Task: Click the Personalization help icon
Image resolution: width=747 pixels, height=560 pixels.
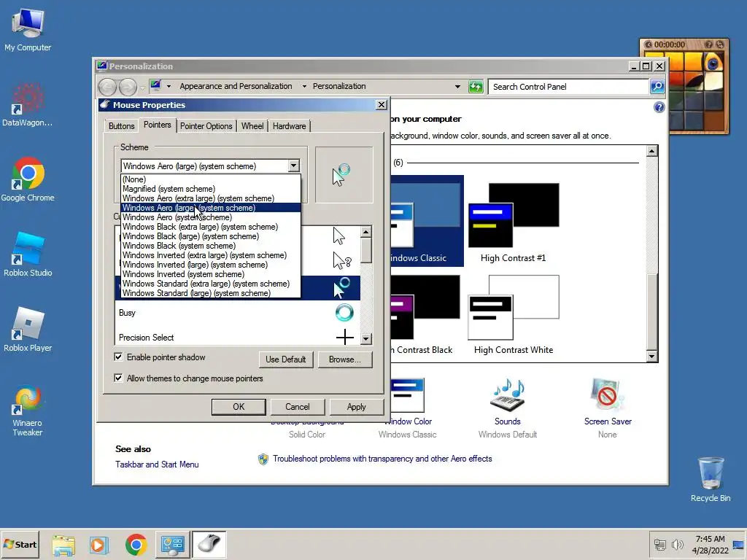Action: click(x=659, y=107)
